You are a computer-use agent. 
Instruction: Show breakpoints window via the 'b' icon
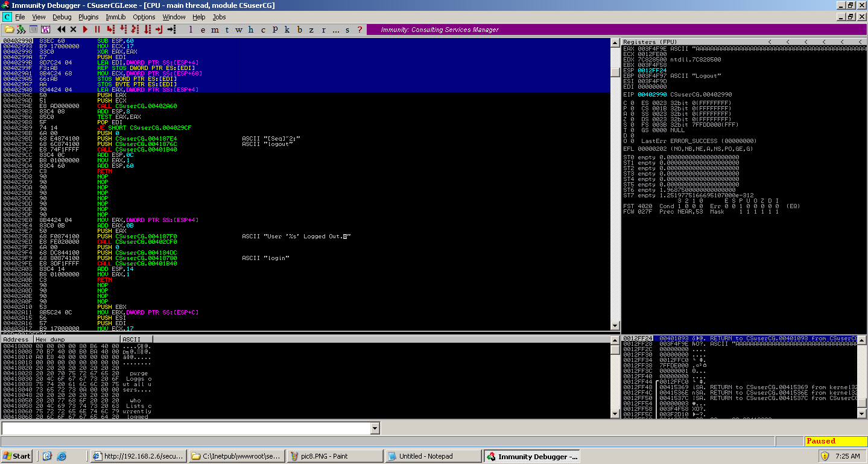(x=299, y=29)
